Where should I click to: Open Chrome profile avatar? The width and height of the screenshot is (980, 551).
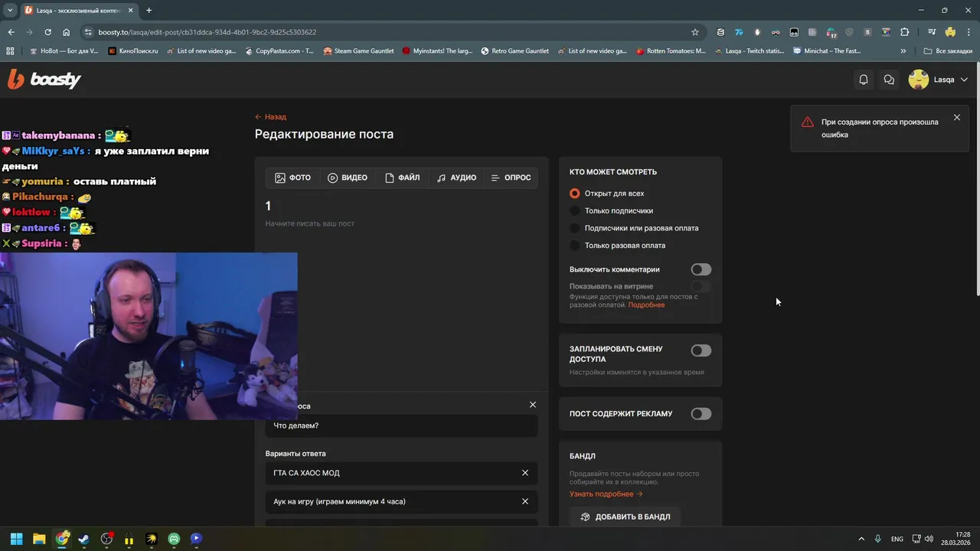950,32
